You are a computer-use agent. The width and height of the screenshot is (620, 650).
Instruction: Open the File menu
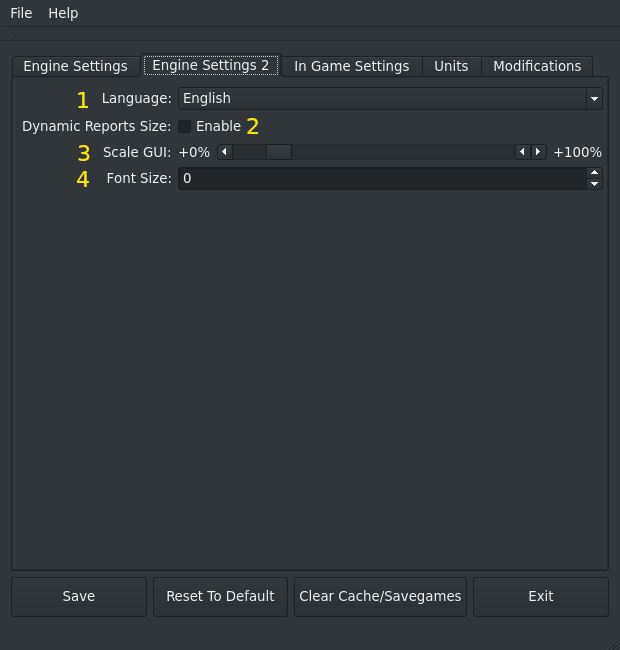tap(21, 13)
